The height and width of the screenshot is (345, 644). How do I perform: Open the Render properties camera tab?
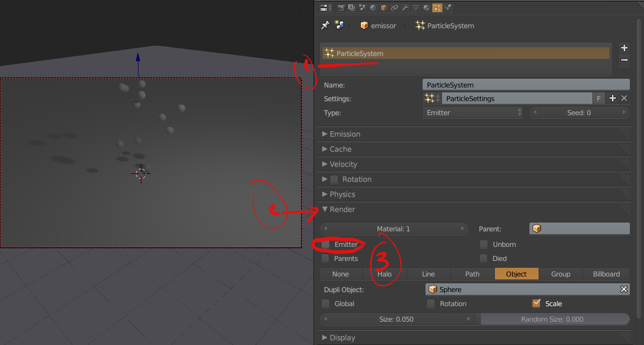pyautogui.click(x=341, y=8)
